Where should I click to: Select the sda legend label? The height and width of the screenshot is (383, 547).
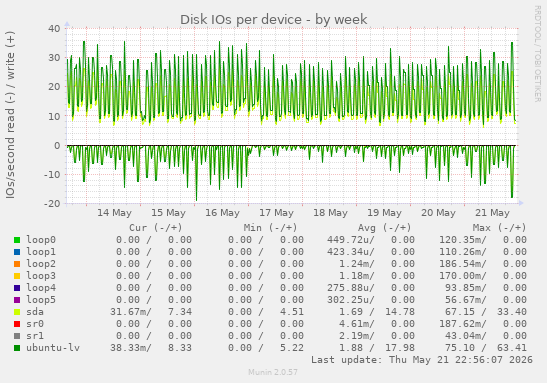(x=35, y=312)
